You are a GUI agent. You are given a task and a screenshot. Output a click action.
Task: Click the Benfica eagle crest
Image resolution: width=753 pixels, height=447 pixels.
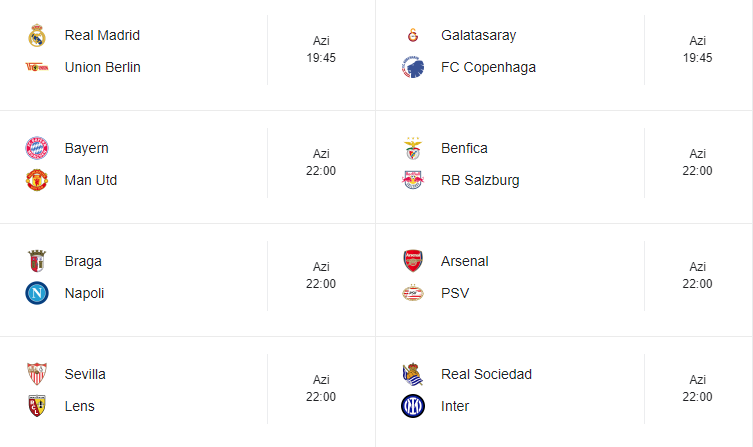(x=413, y=149)
